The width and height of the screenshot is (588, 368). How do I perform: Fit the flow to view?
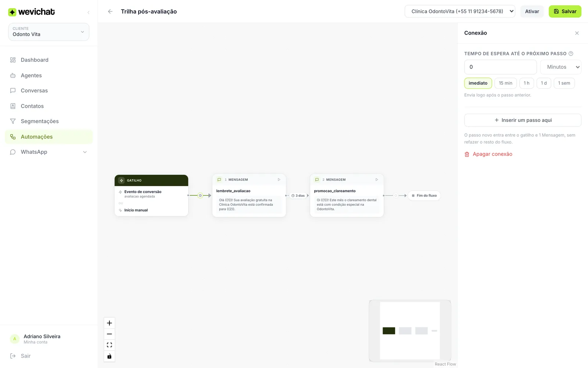click(109, 345)
